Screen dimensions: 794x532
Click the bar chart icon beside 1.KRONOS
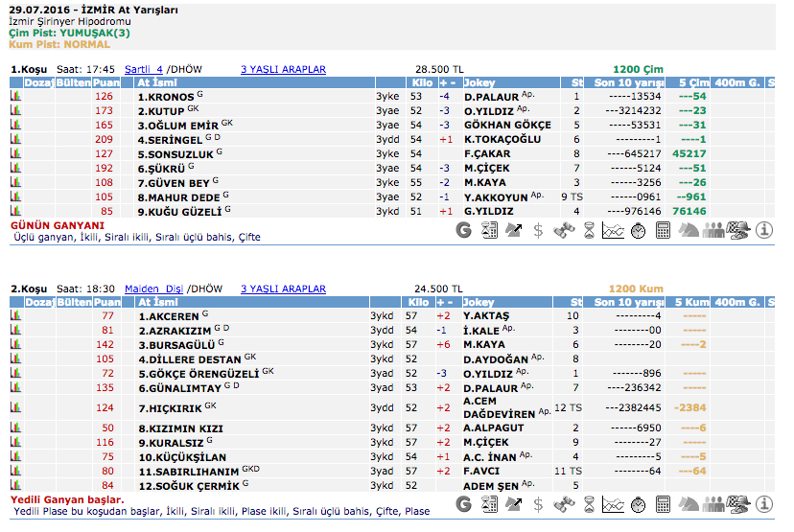pos(15,97)
